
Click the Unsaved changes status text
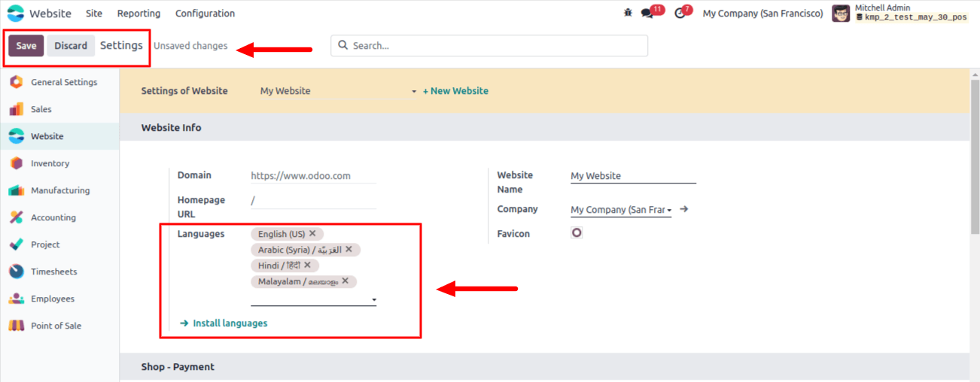(190, 46)
